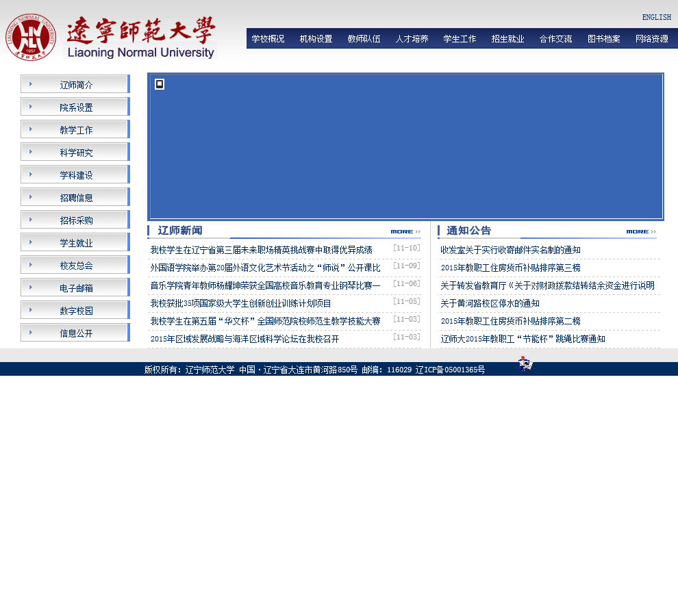Screen dimensions: 678x616
Task: Select the 校友总会 sidebar button
Action: [75, 265]
